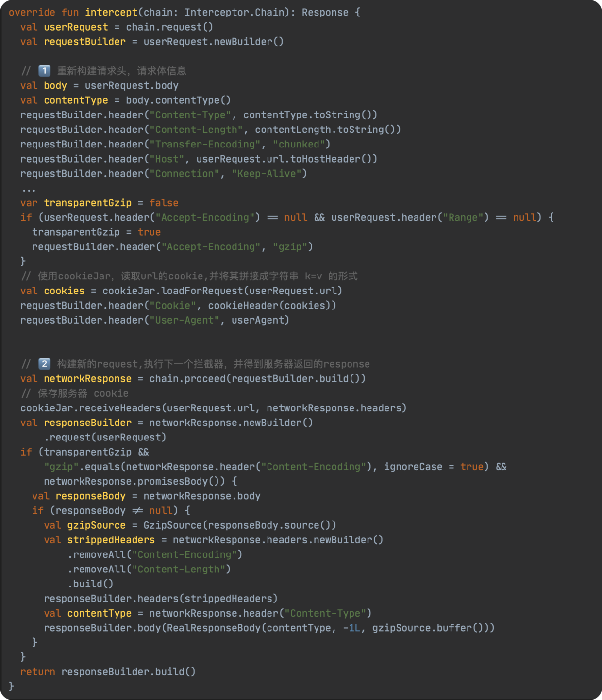
Task: Click 'transparentGzip = true' assignment
Action: pyautogui.click(x=96, y=232)
